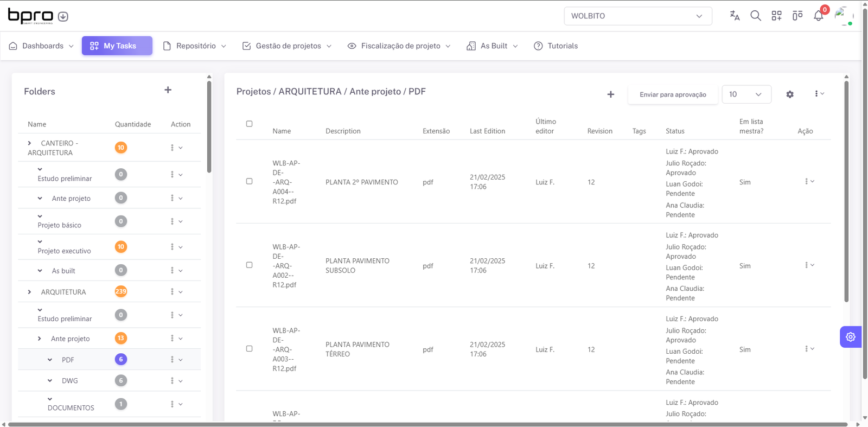Select the PDF folder row

point(109,360)
